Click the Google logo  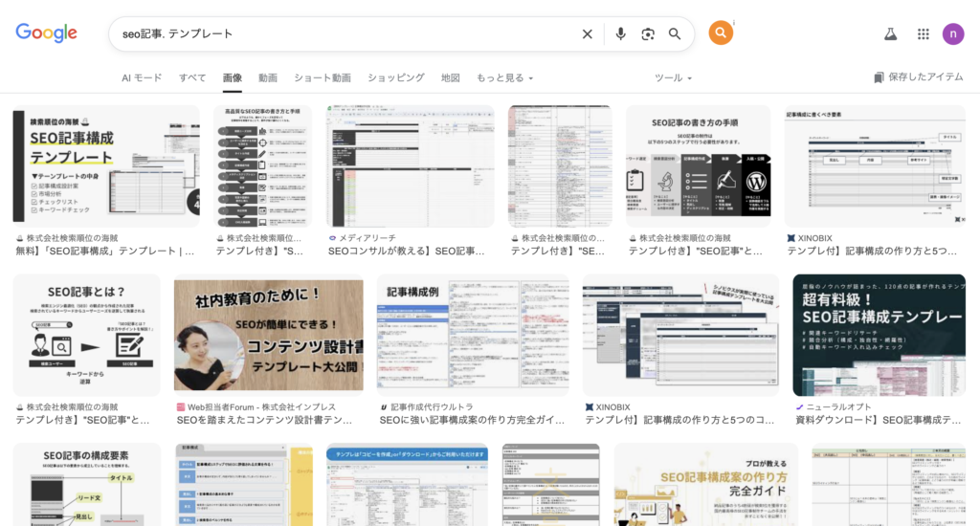point(46,33)
